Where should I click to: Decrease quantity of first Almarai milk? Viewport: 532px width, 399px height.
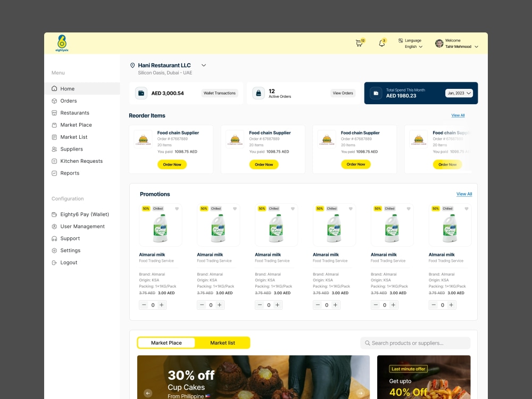coord(144,305)
